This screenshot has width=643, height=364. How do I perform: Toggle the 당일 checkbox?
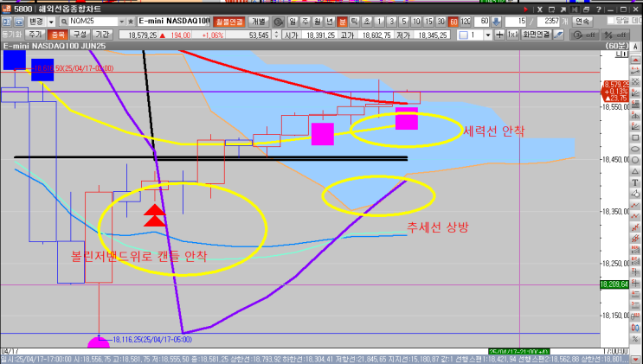(x=611, y=20)
